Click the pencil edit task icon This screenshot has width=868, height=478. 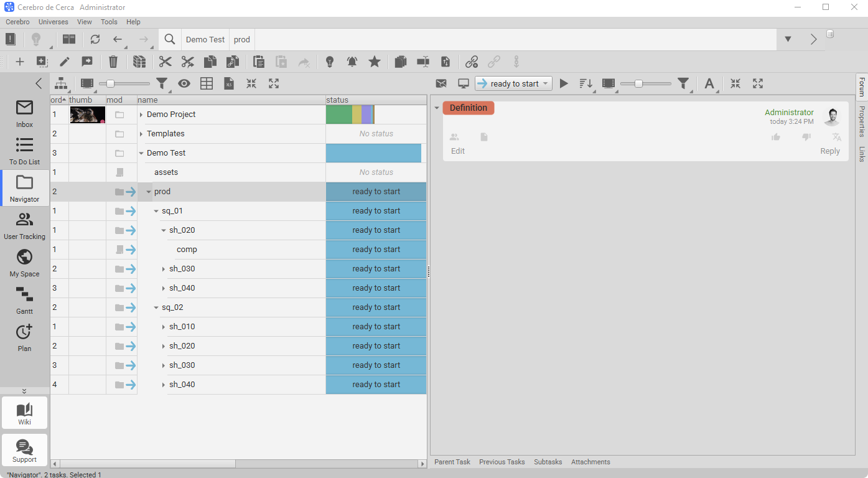click(65, 62)
